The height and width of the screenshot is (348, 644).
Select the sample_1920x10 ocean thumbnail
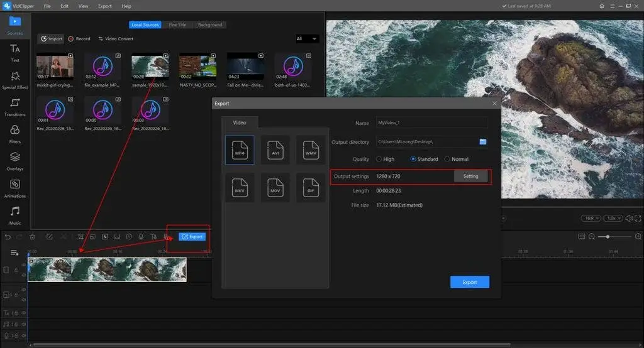(x=150, y=67)
